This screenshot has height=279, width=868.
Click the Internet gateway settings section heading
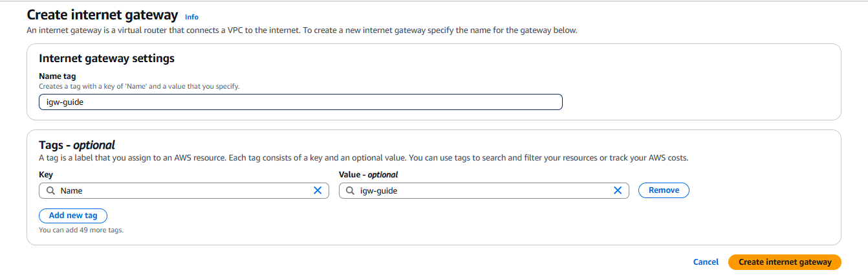tap(107, 58)
